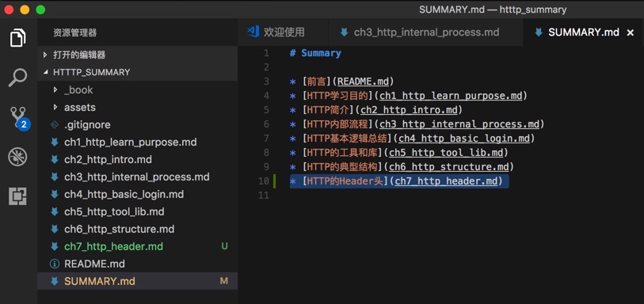This screenshot has width=644, height=304.
Task: Click the markdown icon beside ch1_http_learn_purpose.md
Action: pos(54,142)
